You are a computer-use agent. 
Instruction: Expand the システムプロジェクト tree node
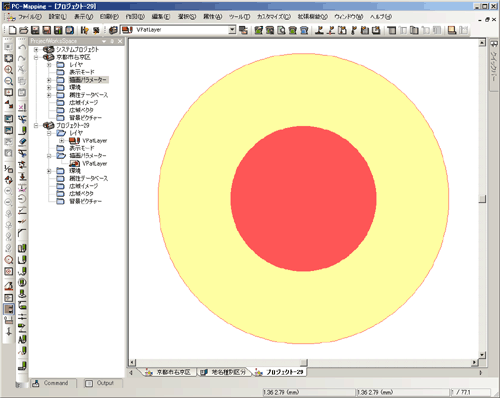pyautogui.click(x=36, y=50)
